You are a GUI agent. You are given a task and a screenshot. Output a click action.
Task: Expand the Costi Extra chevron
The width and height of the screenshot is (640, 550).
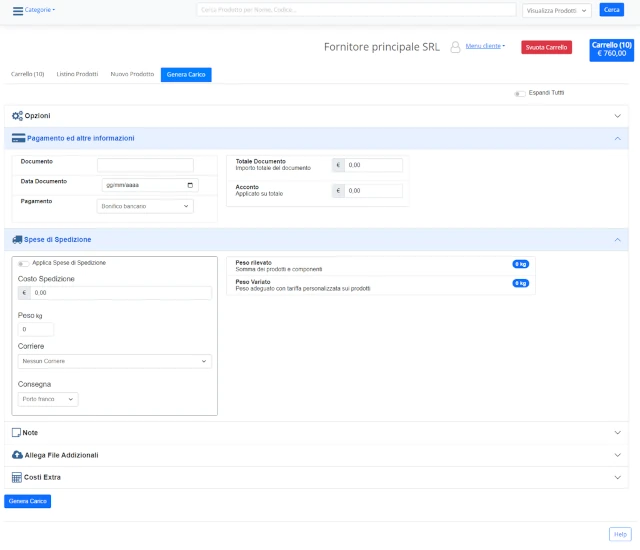[x=618, y=477]
